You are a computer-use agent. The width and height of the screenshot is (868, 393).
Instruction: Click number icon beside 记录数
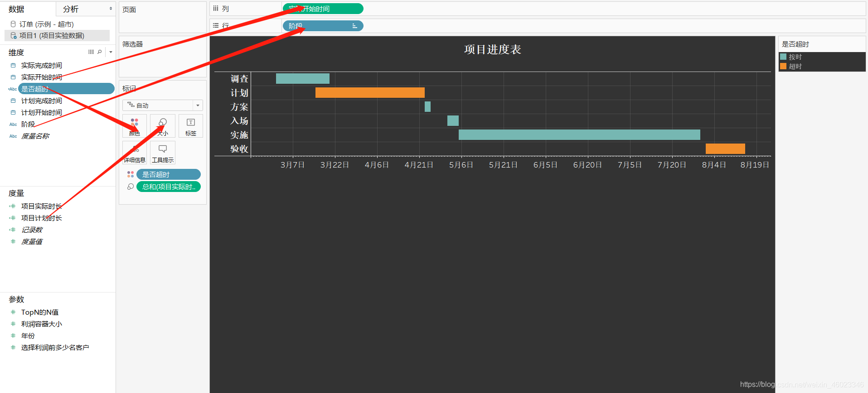13,230
